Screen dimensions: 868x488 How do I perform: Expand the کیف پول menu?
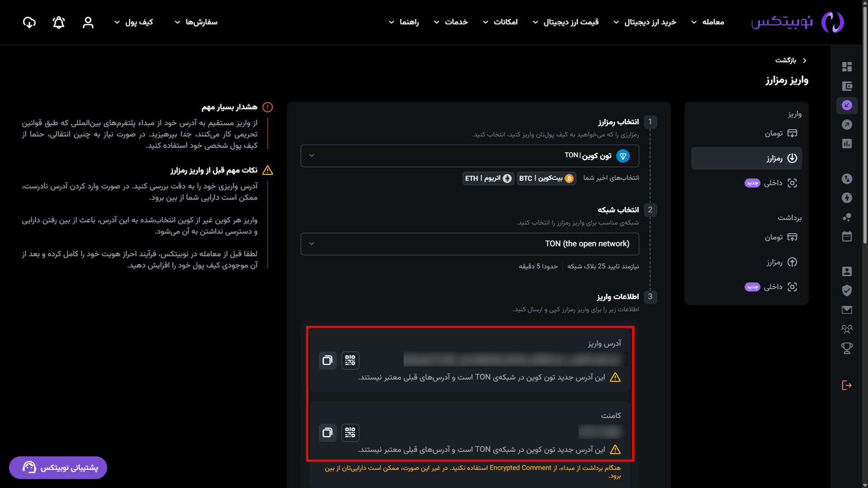click(133, 22)
